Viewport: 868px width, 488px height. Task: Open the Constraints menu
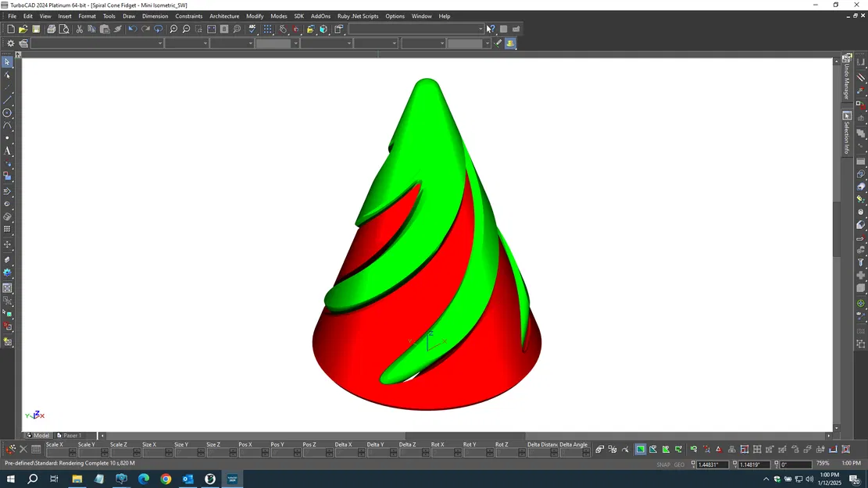point(189,16)
